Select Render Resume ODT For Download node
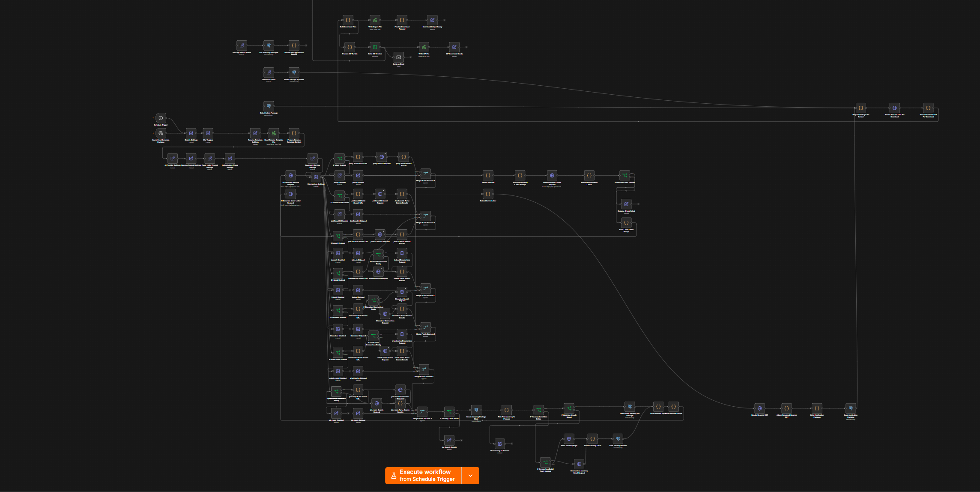This screenshot has height=492, width=980. coord(894,108)
